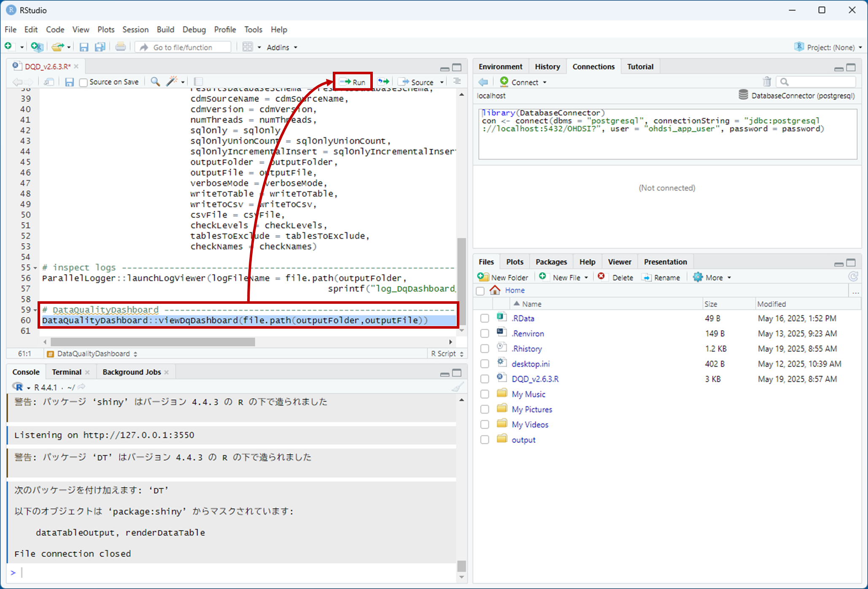Click the Re-run previous code region icon

tap(383, 81)
